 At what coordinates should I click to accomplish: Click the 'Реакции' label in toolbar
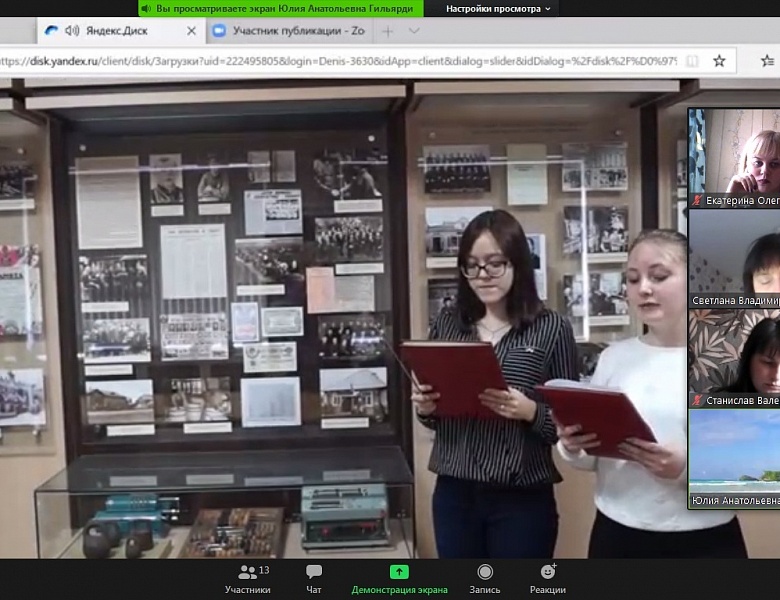[548, 590]
